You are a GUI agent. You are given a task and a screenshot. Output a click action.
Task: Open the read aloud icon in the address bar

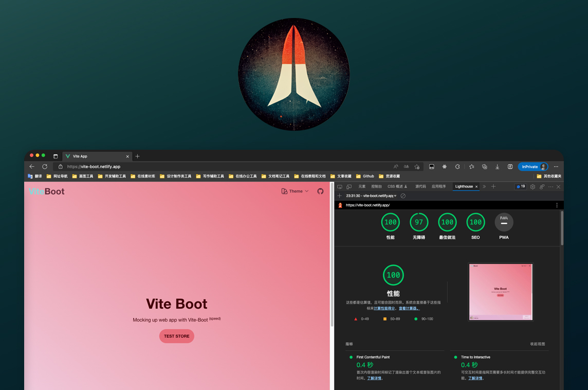click(396, 167)
